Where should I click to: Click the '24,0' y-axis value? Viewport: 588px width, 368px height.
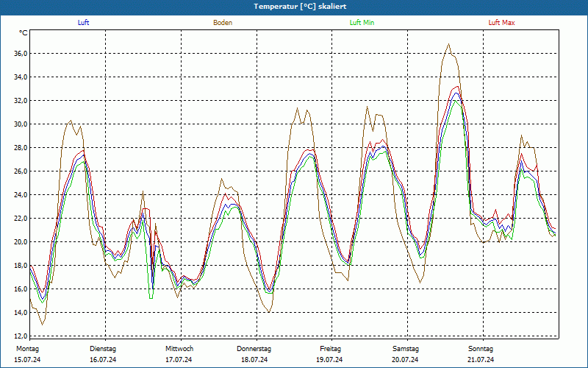(x=21, y=195)
